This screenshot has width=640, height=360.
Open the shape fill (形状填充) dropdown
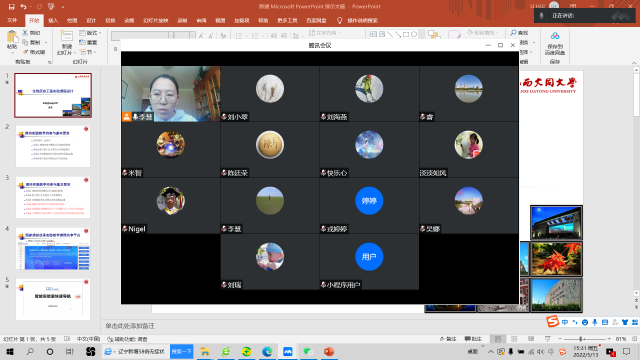pos(483,33)
